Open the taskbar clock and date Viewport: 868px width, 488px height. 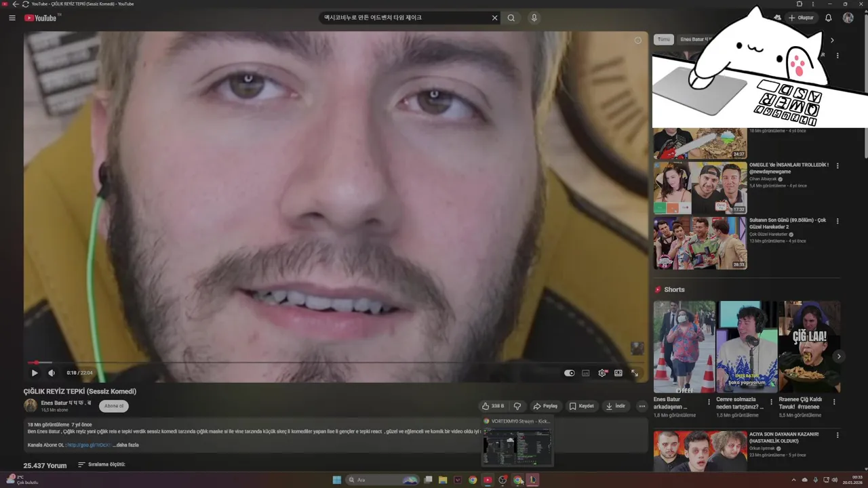[852, 480]
